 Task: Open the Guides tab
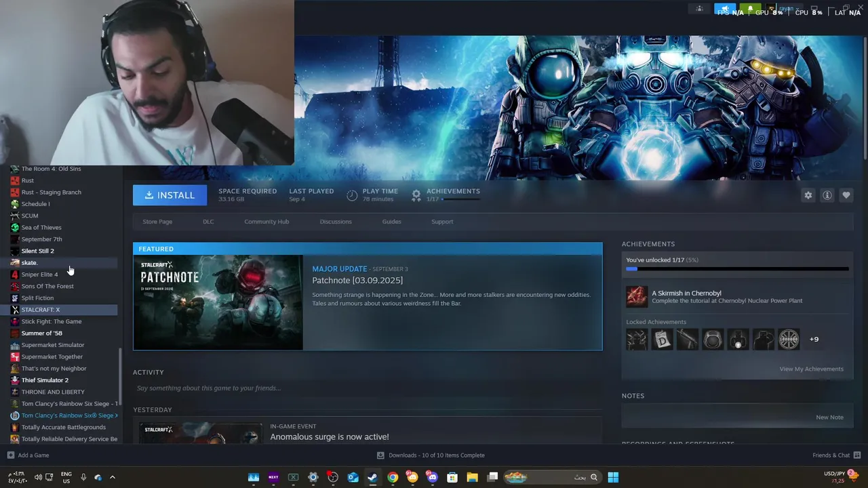[391, 222]
